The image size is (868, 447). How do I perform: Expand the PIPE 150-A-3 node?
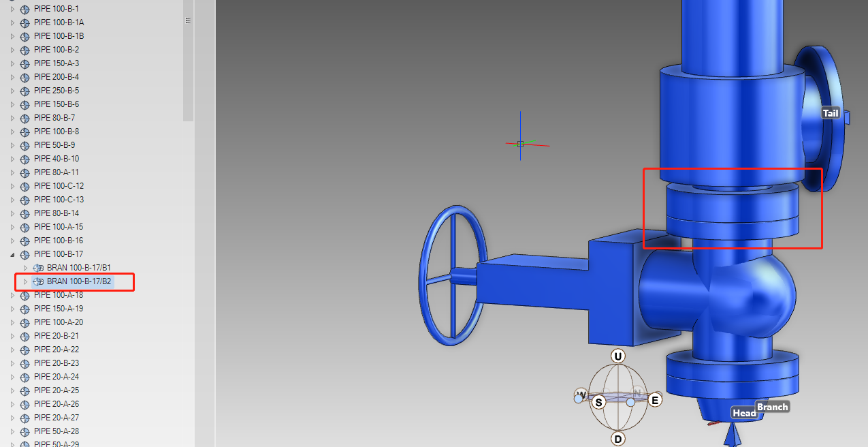[12, 63]
